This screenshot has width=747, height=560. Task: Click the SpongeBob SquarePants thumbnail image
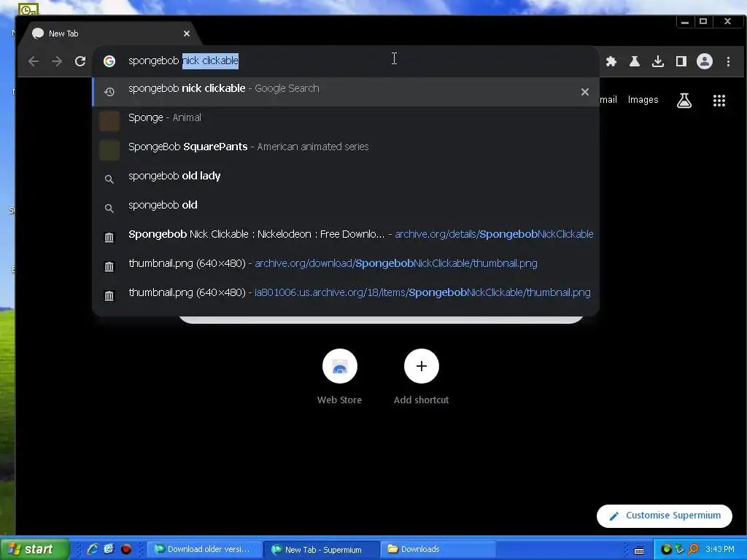coord(109,150)
